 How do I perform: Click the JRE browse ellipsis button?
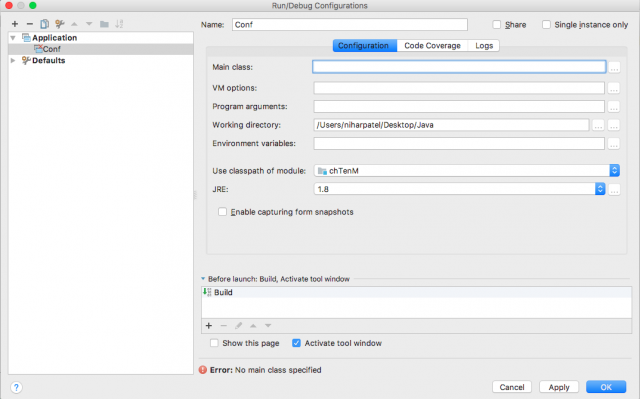[614, 189]
